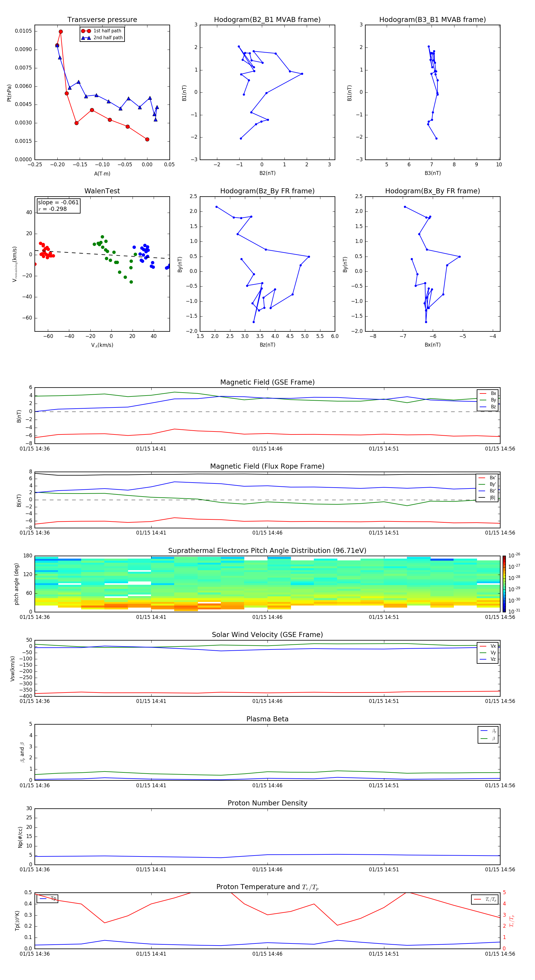Screen dimensions: 535x980
Task: Click the "Magnetic Field (Flux Rope Frame)" title
Action: (x=267, y=467)
